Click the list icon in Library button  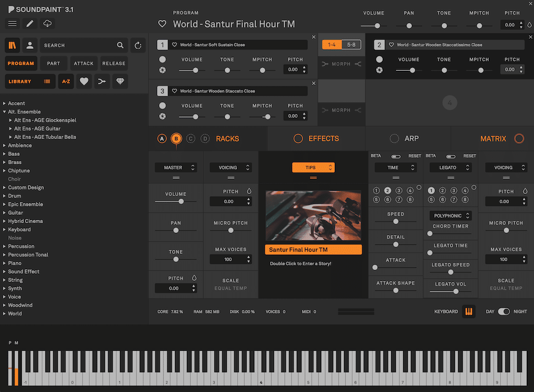(47, 81)
